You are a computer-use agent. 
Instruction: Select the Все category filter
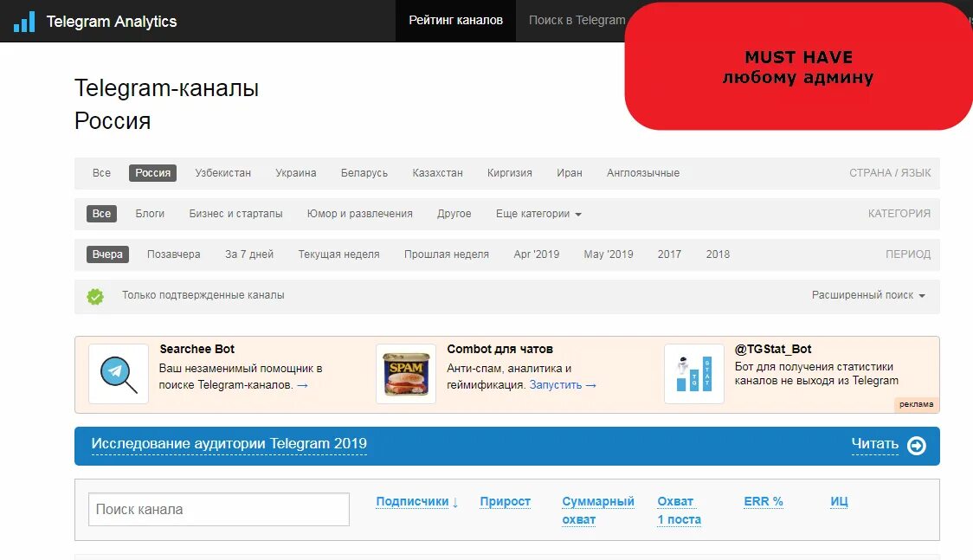click(x=101, y=214)
